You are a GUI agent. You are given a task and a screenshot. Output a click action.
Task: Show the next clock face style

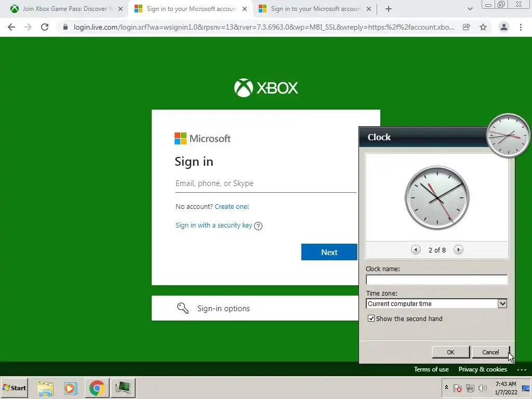458,250
